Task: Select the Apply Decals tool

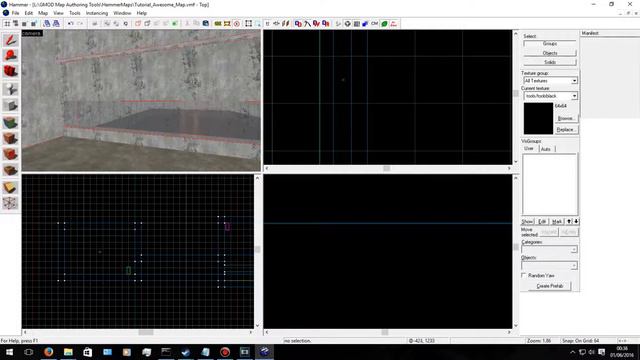Action: [10, 154]
